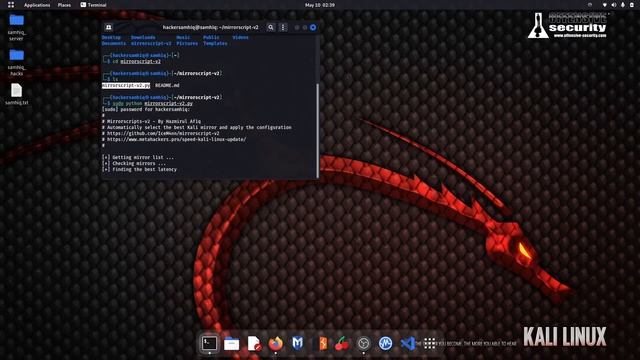Image resolution: width=640 pixels, height=360 pixels.
Task: Click the github.com/IceM4nn/mirrorscript-v2 URL in the terminal
Action: [163, 133]
